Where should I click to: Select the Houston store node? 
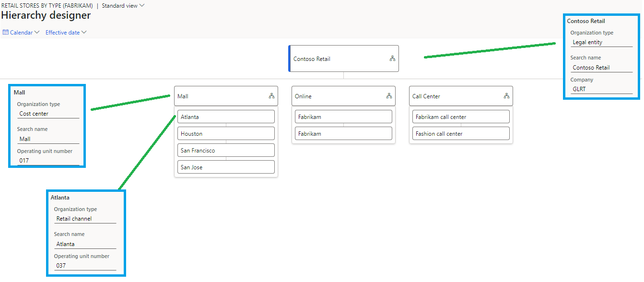pos(226,133)
